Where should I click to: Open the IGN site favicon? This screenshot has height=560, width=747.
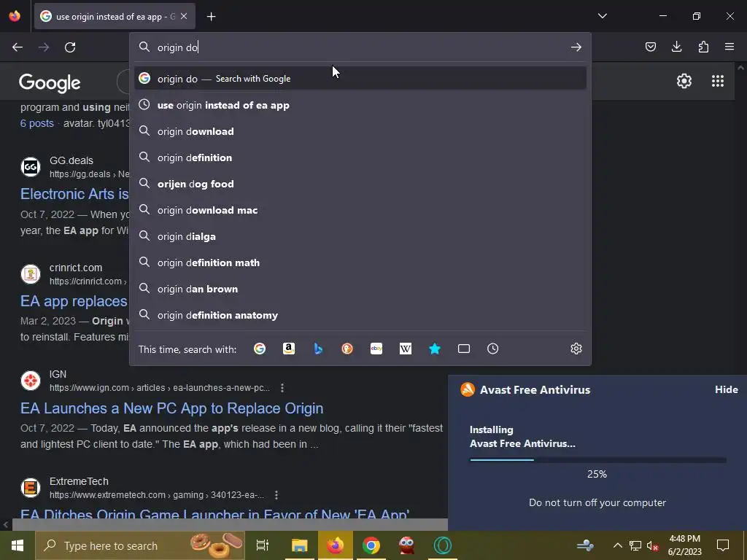click(31, 381)
